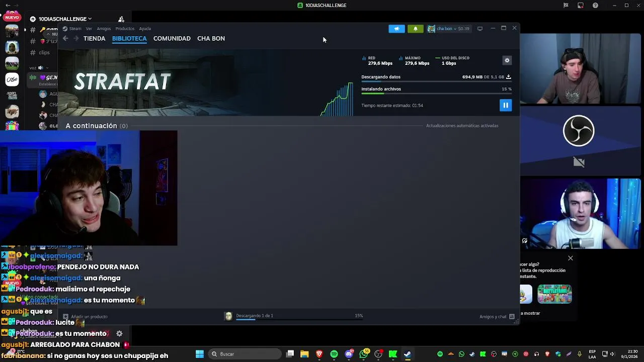Screen dimensions: 644x362
Task: Open Discord inbox icon
Action: click(581, 6)
